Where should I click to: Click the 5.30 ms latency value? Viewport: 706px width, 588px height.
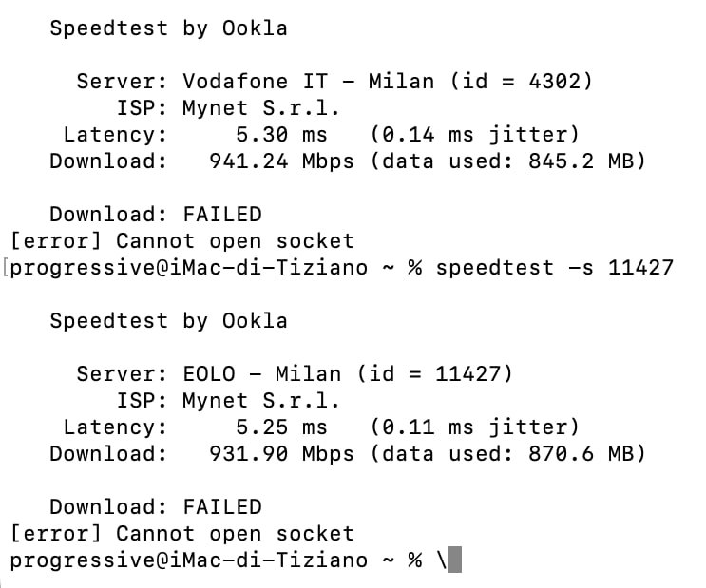tap(282, 135)
